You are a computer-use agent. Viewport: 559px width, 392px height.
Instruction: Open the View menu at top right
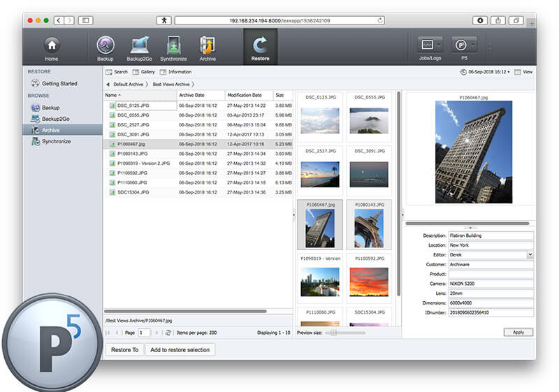coord(523,72)
